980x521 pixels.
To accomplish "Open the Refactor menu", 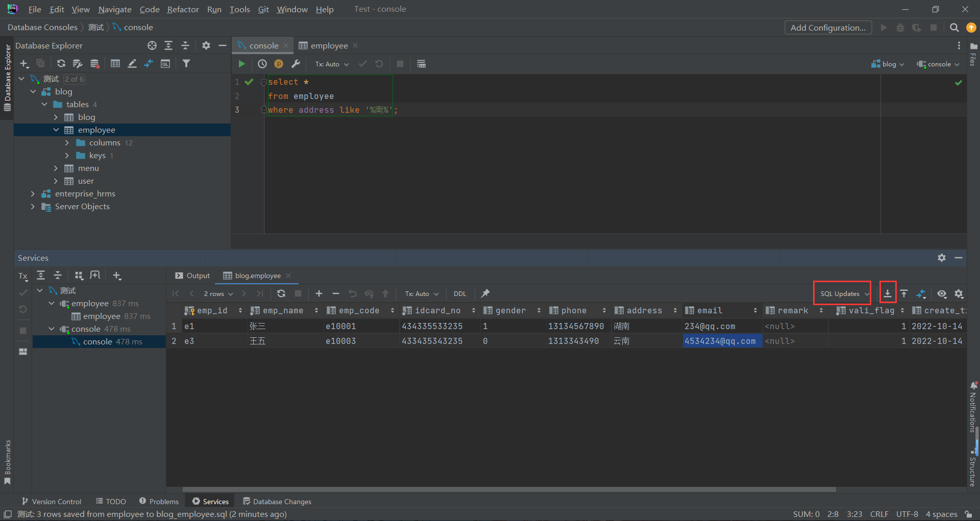I will coord(183,9).
